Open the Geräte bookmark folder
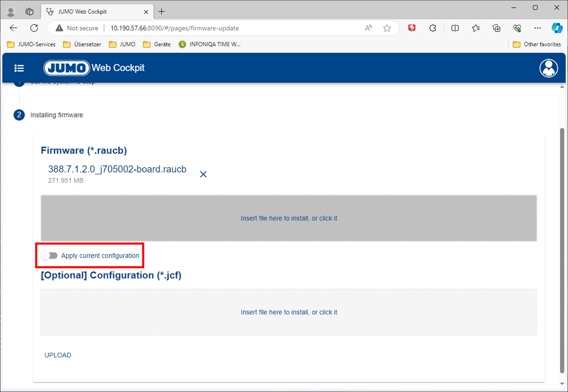This screenshot has height=392, width=568. 157,44
